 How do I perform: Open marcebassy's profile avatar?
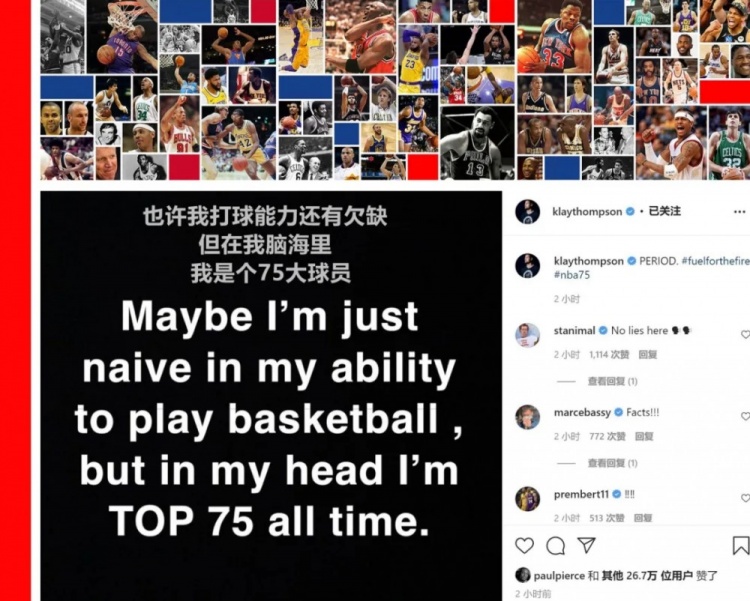click(x=528, y=417)
